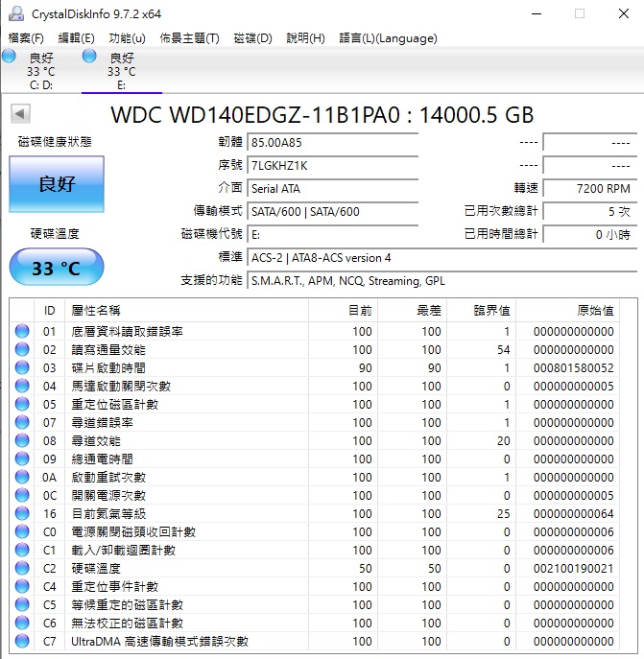
Task: Select the 硬碟溫度 attribute name in table
Action: pyautogui.click(x=96, y=568)
